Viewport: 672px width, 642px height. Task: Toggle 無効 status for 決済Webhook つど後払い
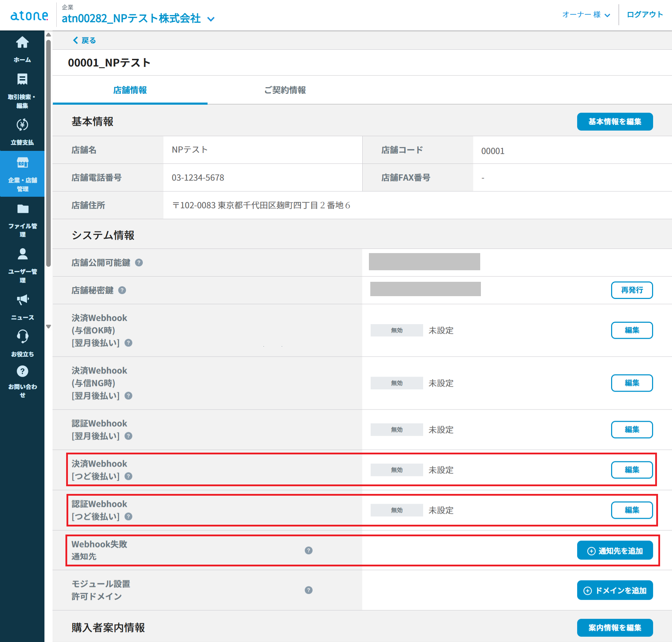tap(397, 470)
